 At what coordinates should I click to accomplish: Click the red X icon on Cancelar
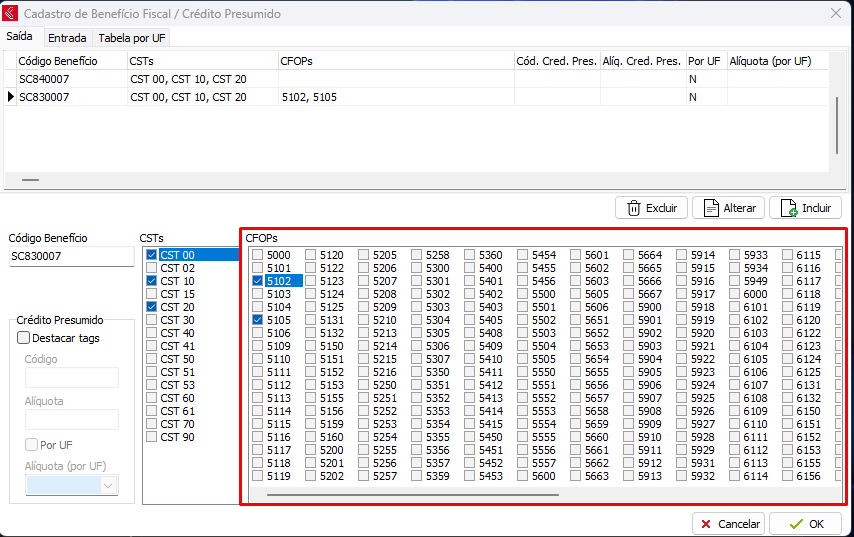coord(707,524)
